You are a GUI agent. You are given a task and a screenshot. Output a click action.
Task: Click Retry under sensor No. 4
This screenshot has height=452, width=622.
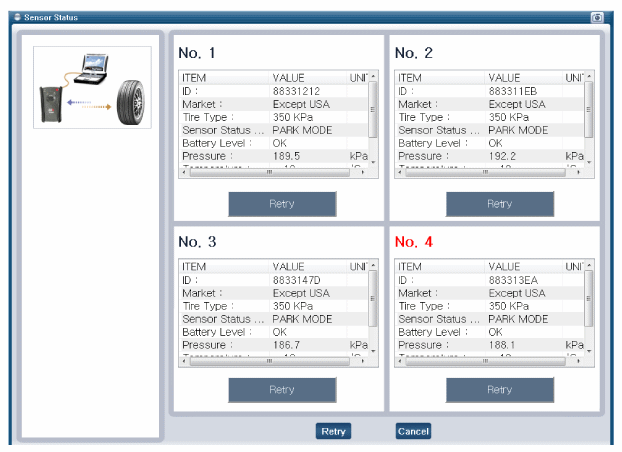(499, 390)
